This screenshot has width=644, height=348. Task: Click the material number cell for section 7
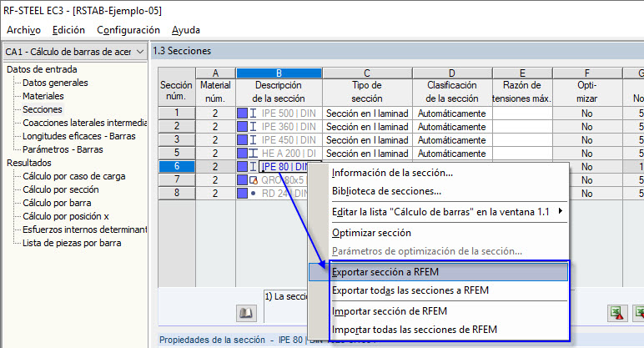[x=215, y=180]
